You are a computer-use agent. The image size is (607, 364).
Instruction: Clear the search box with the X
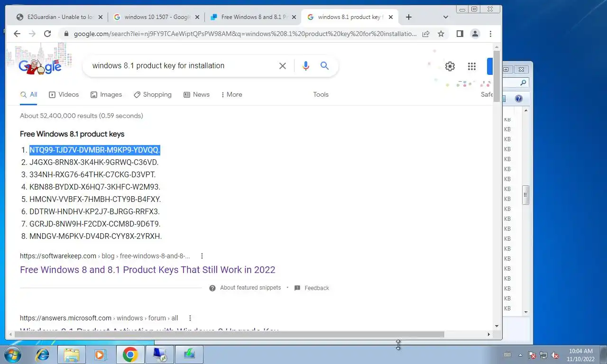coord(283,66)
